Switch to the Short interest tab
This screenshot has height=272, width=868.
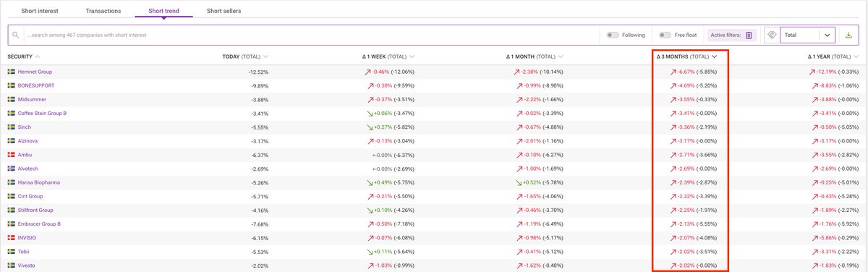pyautogui.click(x=40, y=12)
